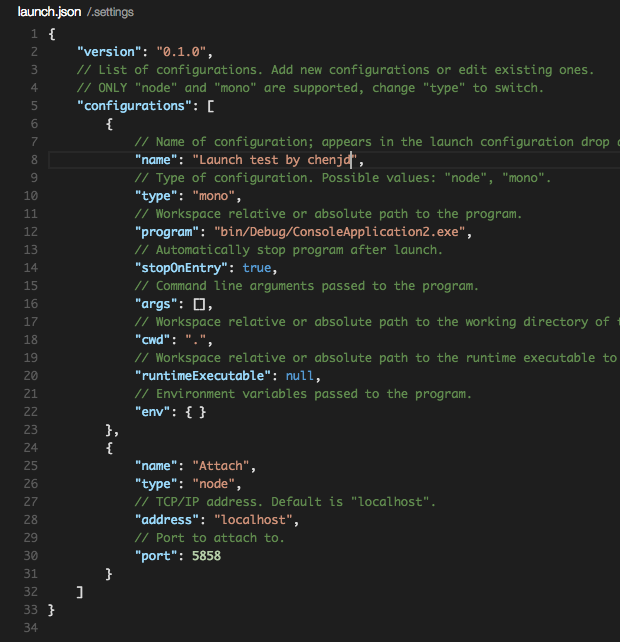The height and width of the screenshot is (642, 620).
Task: Click the "mono" type value
Action: tap(213, 196)
